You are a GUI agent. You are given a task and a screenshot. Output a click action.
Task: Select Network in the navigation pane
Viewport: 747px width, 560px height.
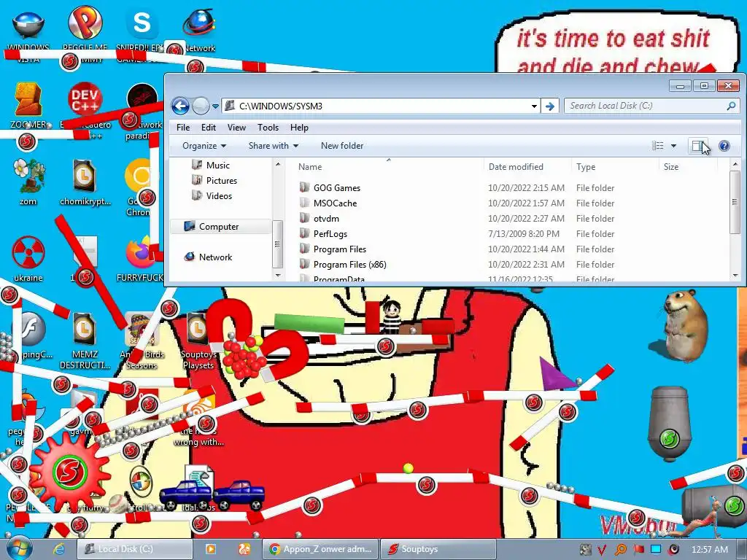(215, 257)
